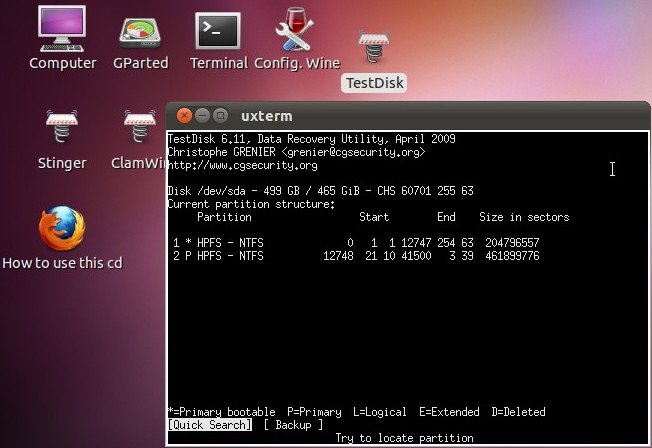Click the 'Partition' column header

coord(224,217)
